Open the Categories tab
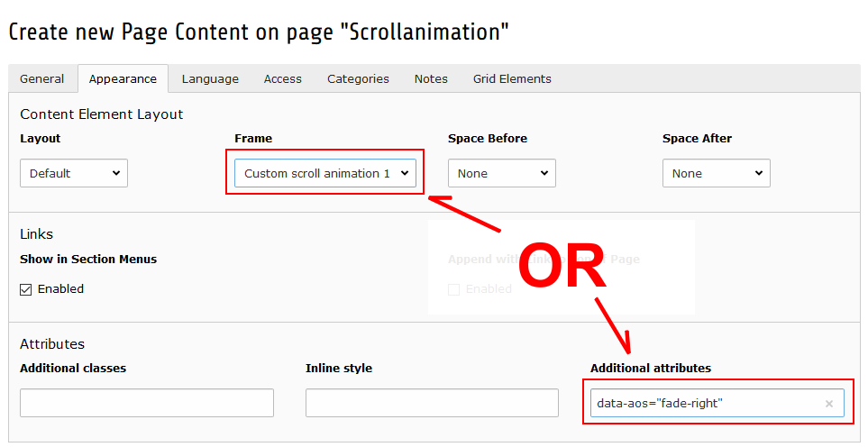868x447 pixels. coord(358,79)
